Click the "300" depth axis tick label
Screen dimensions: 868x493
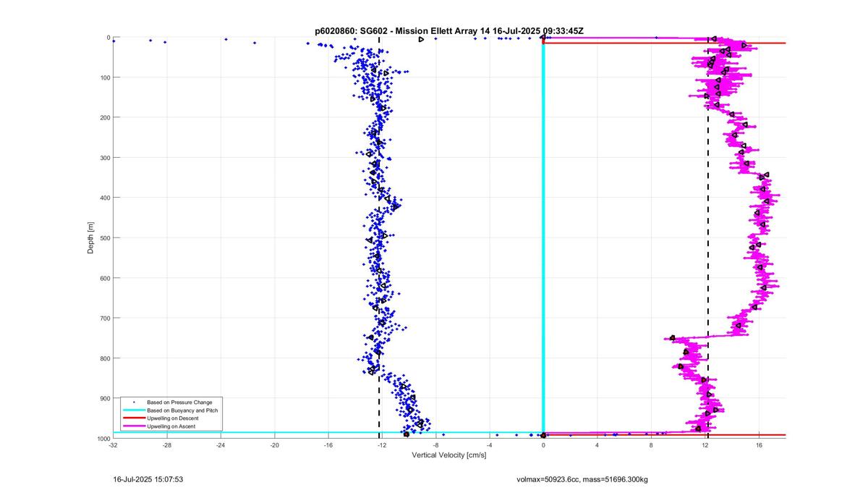pyautogui.click(x=104, y=158)
